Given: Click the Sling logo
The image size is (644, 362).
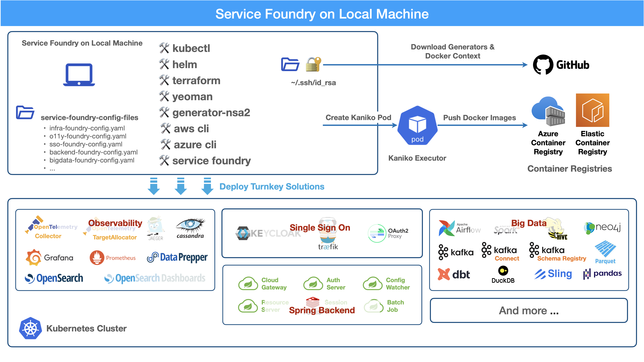Looking at the screenshot, I should pos(553,274).
